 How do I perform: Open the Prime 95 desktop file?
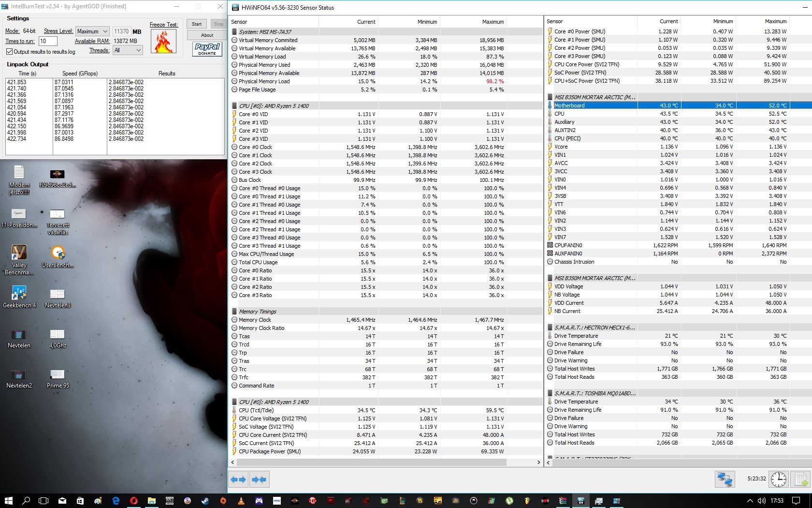[x=57, y=378]
